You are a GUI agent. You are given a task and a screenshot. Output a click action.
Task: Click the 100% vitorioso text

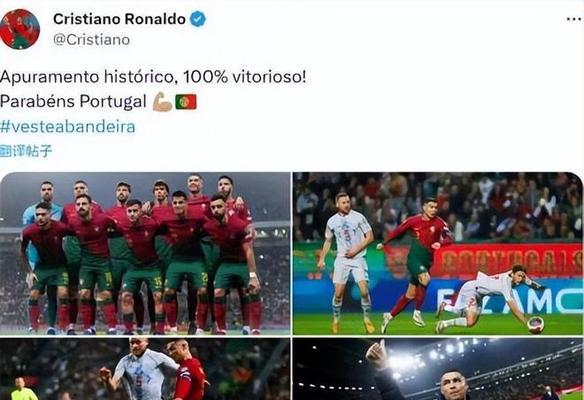(244, 77)
